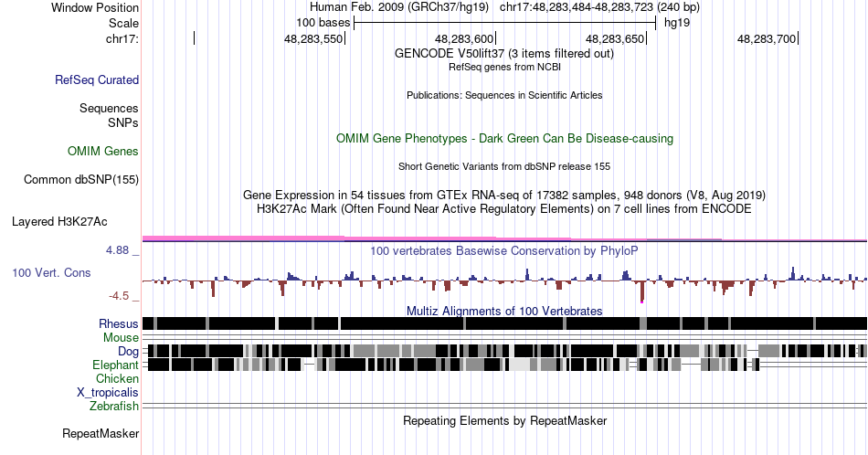This screenshot has width=868, height=455.
Task: Click the Scale label
Action: click(124, 23)
